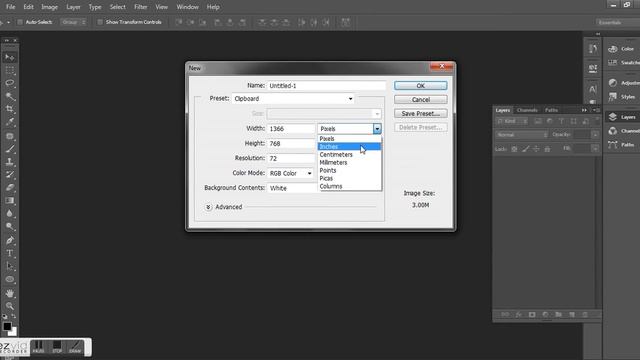640x360 pixels.
Task: Select the Gradient tool
Action: [9, 200]
